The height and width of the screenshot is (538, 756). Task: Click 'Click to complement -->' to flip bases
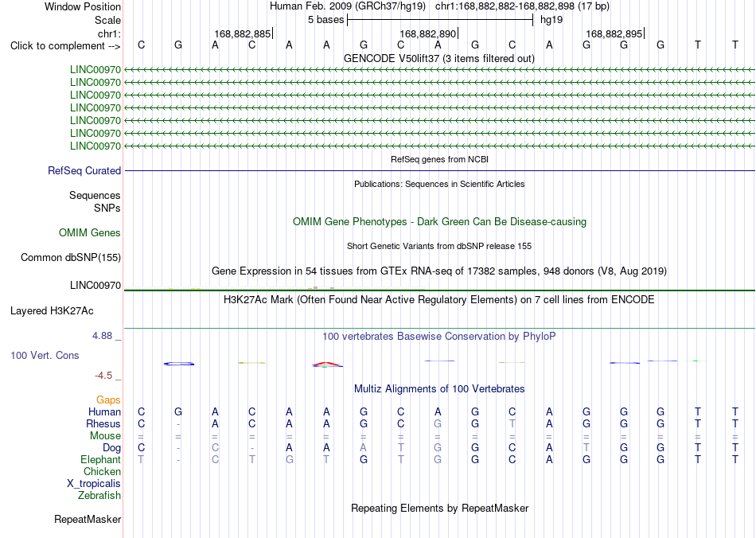pos(65,46)
